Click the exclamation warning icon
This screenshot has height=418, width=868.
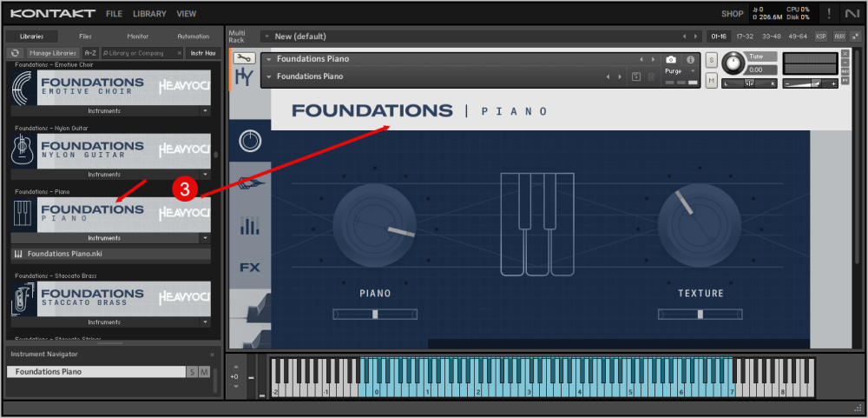[829, 13]
